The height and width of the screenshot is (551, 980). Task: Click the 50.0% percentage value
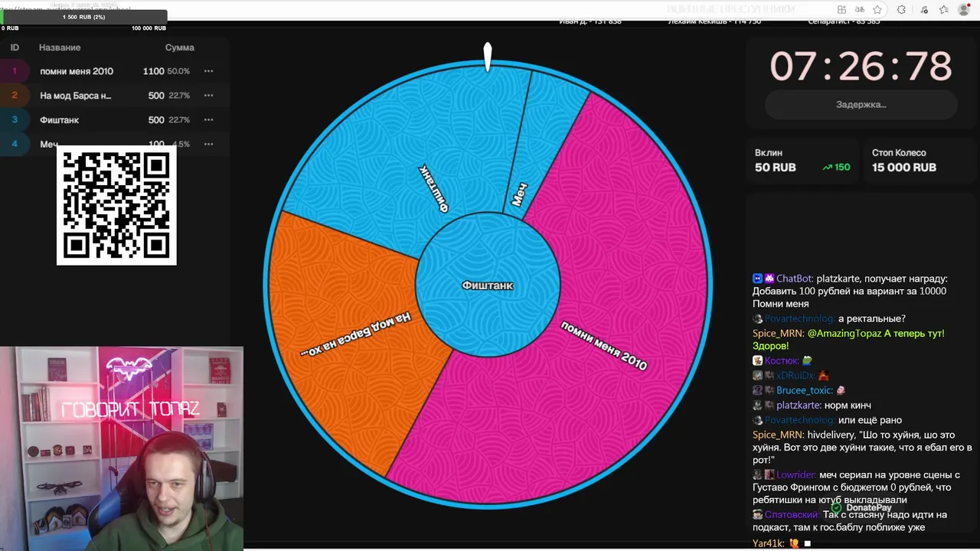point(178,71)
